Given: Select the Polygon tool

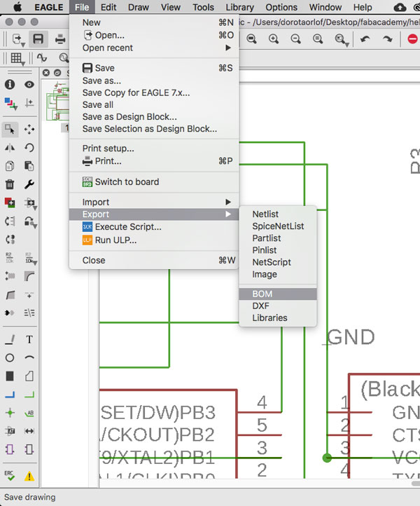Looking at the screenshot, I should pyautogui.click(x=29, y=376).
